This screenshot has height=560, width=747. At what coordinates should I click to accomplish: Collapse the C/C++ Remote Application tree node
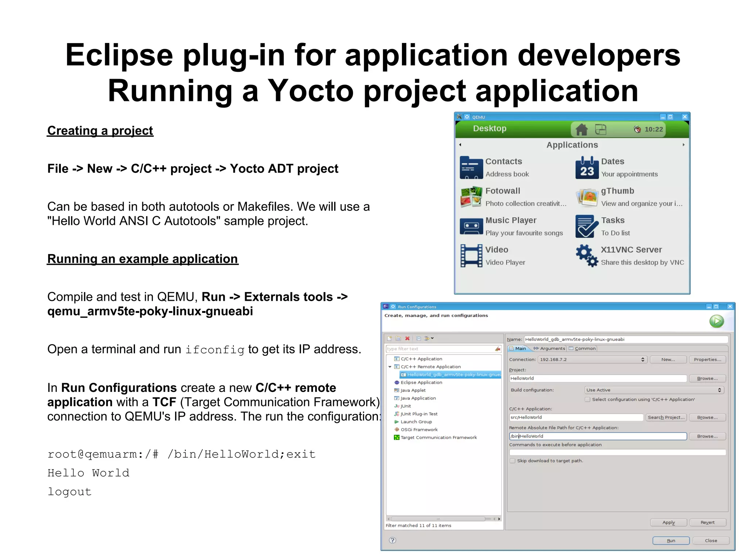[390, 367]
